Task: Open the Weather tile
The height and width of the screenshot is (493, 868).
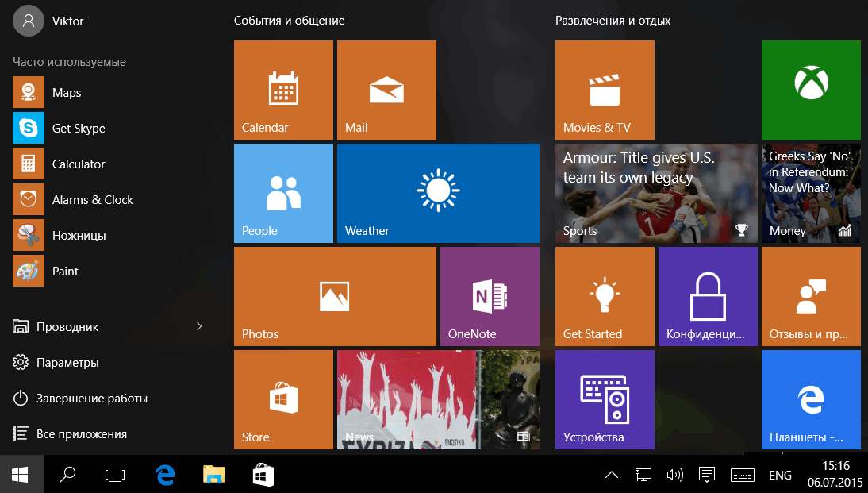Action: [x=438, y=194]
